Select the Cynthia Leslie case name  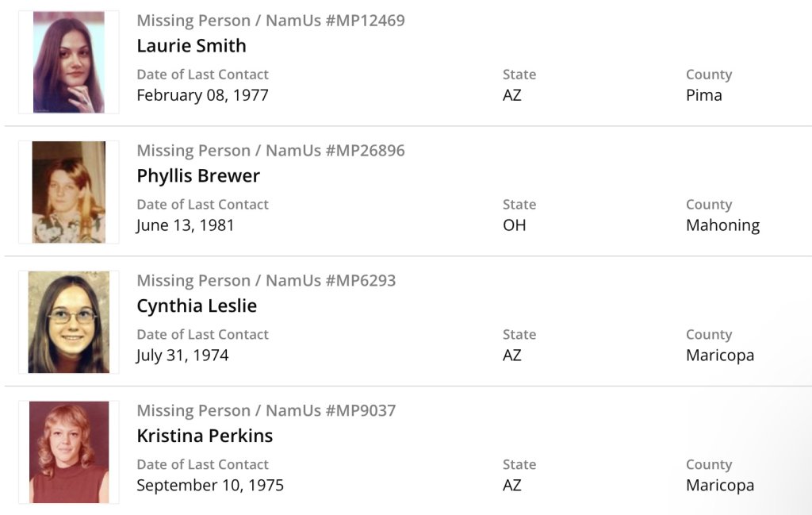pyautogui.click(x=197, y=306)
